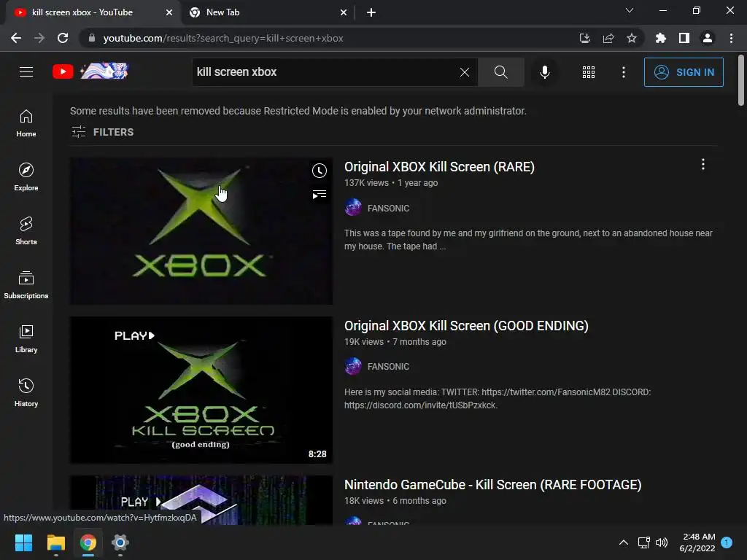Open the GOOD ENDING video thumbnail

pos(201,390)
